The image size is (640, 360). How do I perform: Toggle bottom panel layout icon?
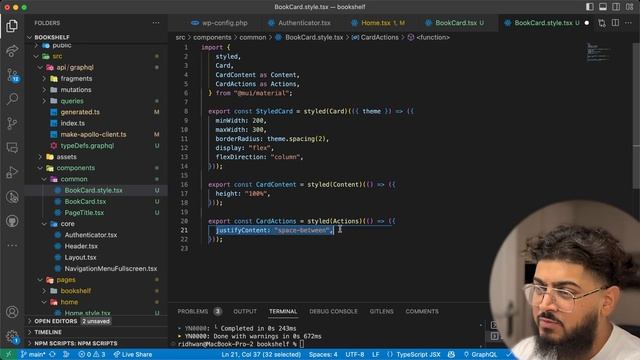pyautogui.click(x=603, y=7)
